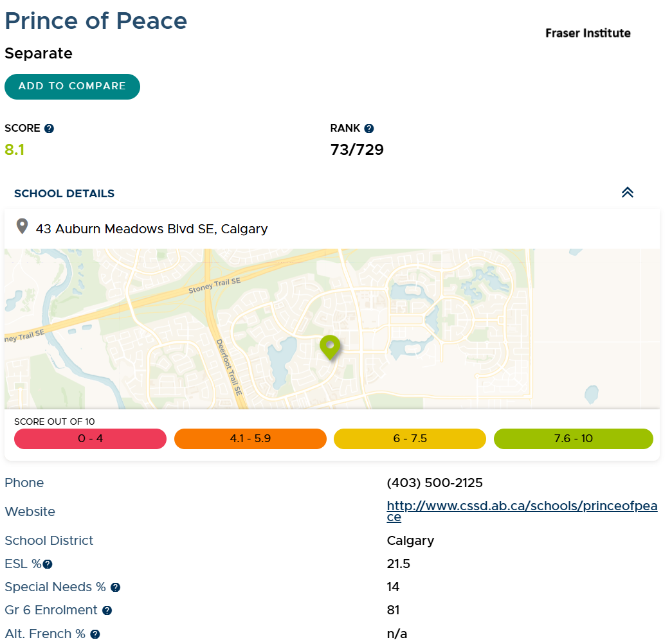This screenshot has width=672, height=640.
Task: Click the ESL % help icon
Action: coord(47,564)
